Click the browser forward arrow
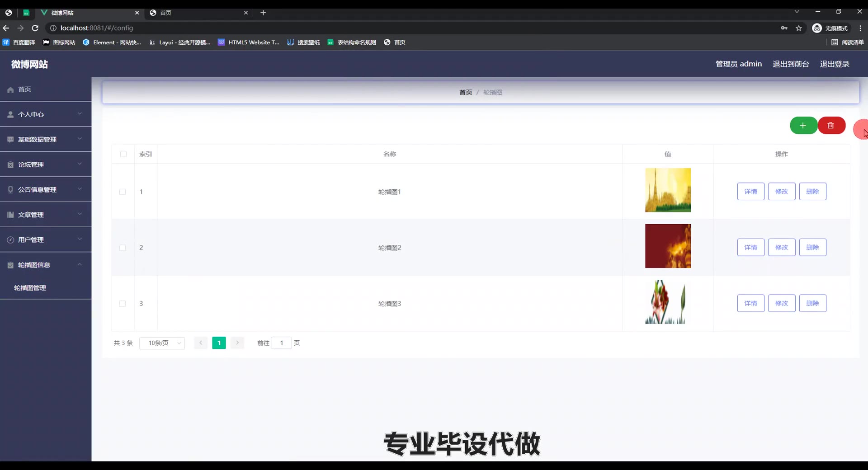868x470 pixels. click(20, 28)
